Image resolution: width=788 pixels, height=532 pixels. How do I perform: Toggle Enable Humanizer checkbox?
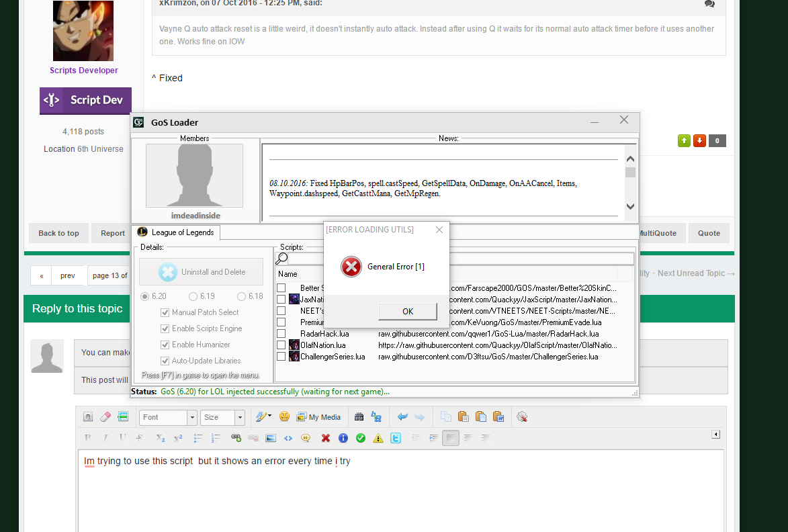[165, 345]
